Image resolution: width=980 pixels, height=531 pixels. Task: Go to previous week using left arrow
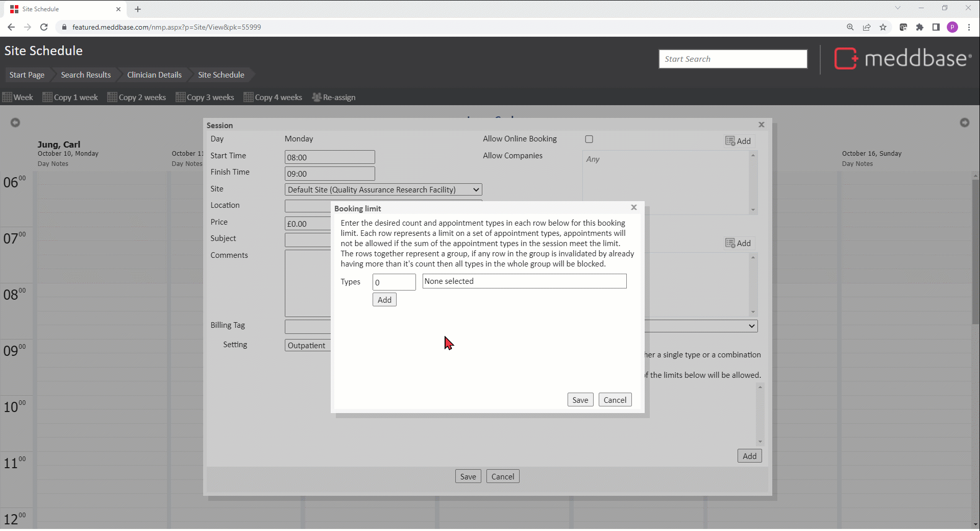(x=15, y=123)
